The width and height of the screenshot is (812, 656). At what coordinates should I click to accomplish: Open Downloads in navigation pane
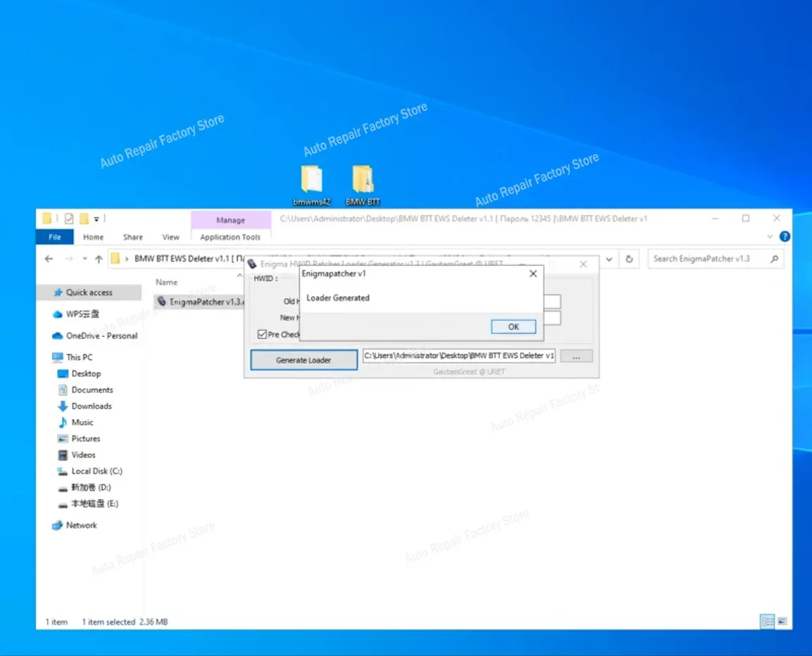(x=91, y=406)
